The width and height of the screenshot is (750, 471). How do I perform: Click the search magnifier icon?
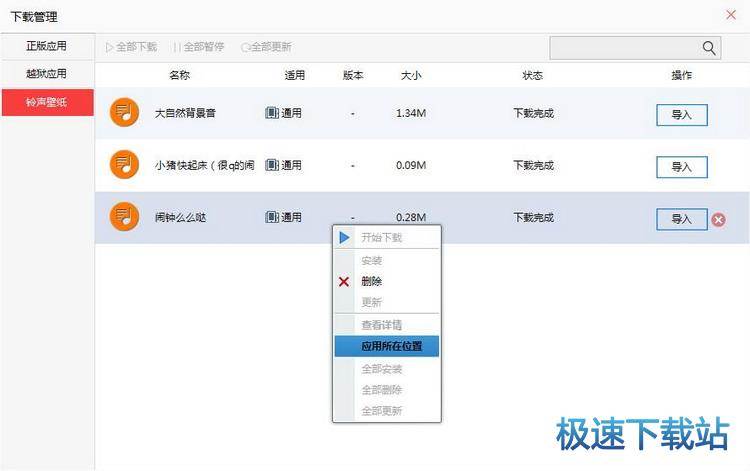pyautogui.click(x=709, y=48)
